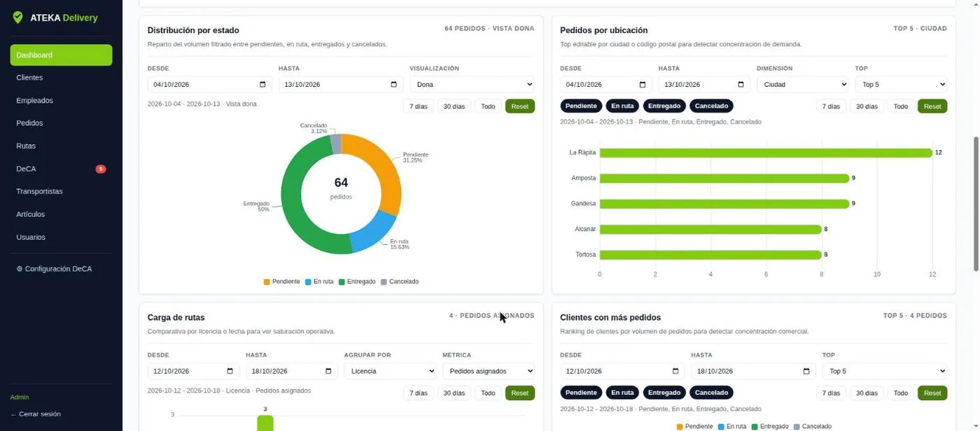The width and height of the screenshot is (980, 431).
Task: Click the Tortosa bar in chart
Action: coord(710,255)
